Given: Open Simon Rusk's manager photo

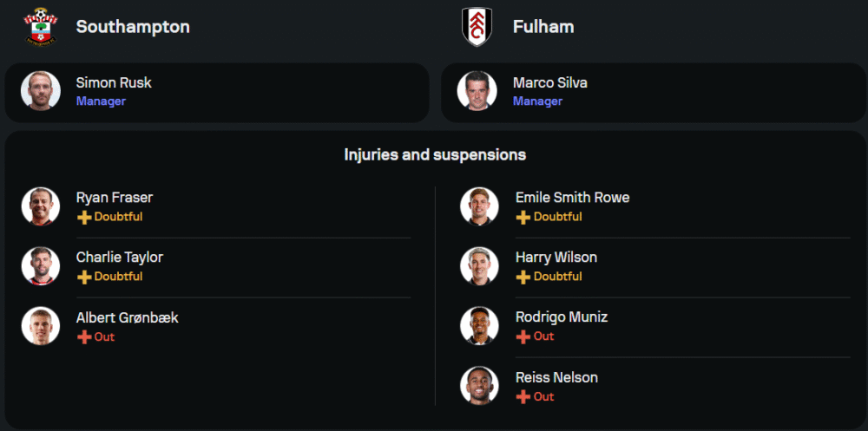Looking at the screenshot, I should [41, 91].
